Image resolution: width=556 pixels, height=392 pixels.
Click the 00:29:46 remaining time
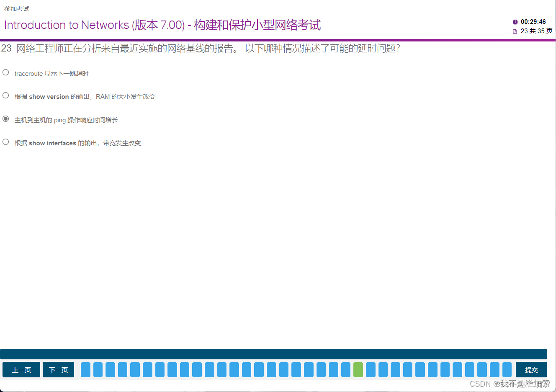click(533, 22)
